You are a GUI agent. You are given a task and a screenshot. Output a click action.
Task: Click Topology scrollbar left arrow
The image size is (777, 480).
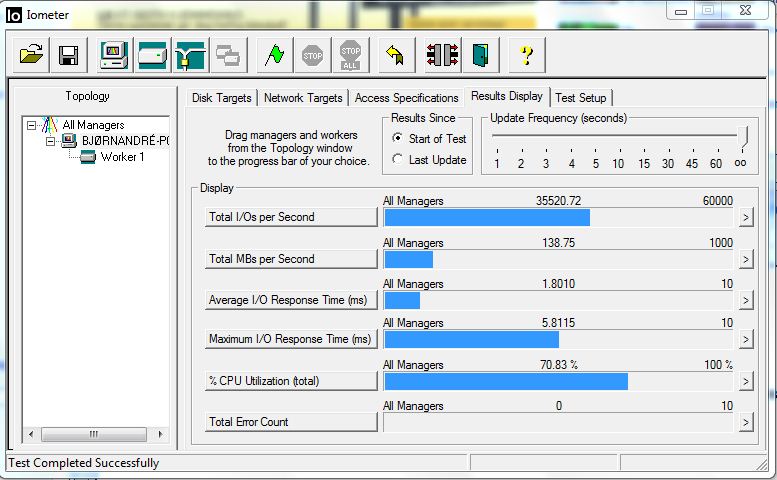click(31, 434)
